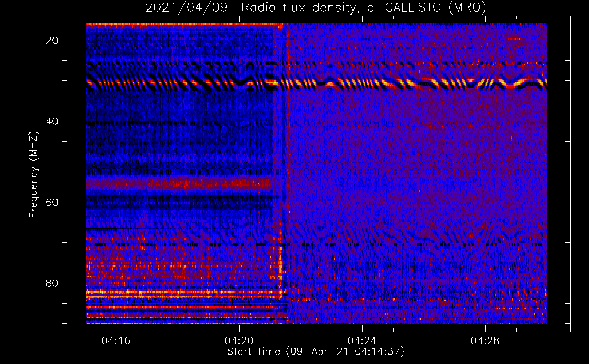589x364 pixels.
Task: Click the 80 MHz frequency tick label
Action: coord(52,283)
